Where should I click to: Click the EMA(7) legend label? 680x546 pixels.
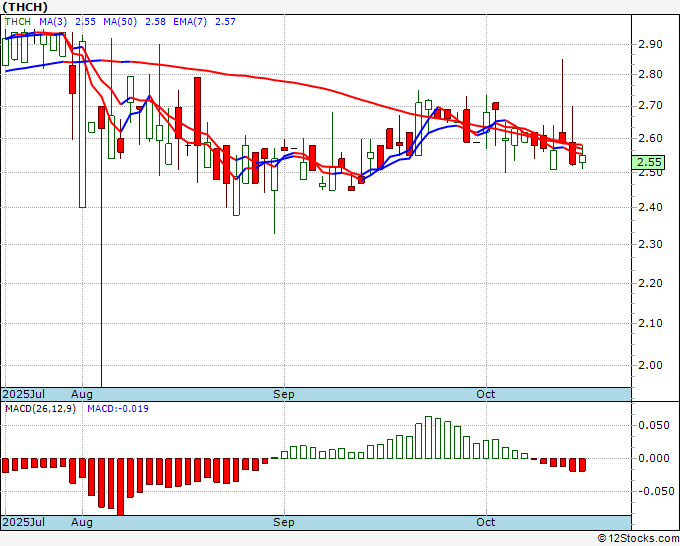pyautogui.click(x=190, y=22)
